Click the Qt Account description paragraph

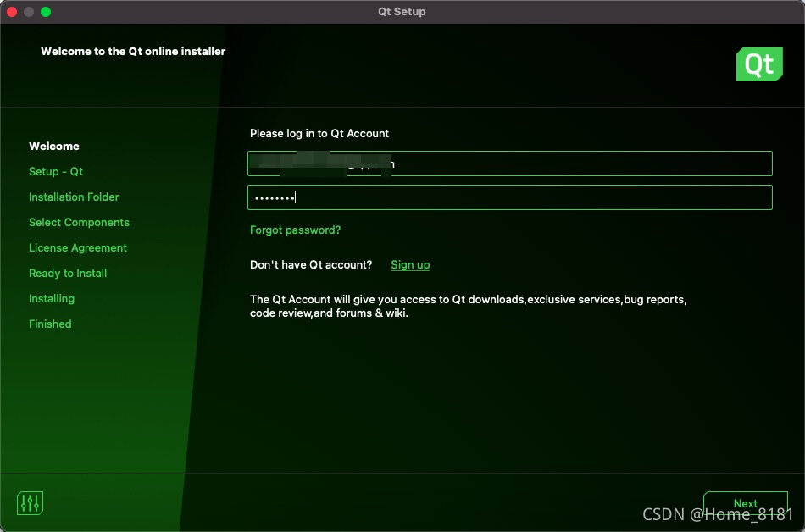coord(469,307)
